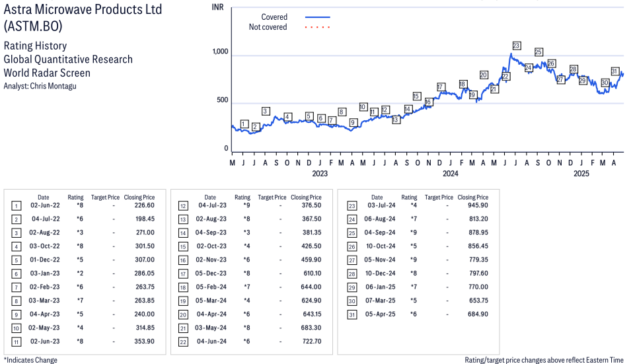Select chart marker 17 on the chart
The width and height of the screenshot is (631, 364).
click(441, 87)
